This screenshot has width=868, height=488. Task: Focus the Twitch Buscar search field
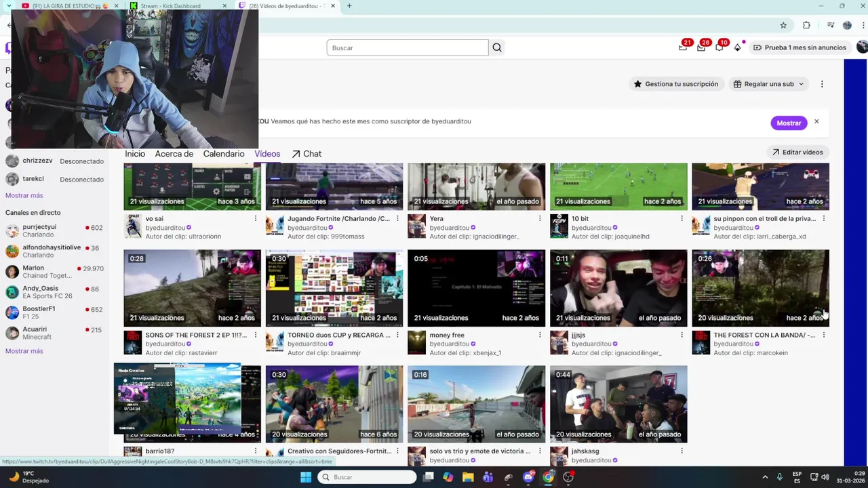[x=408, y=47]
